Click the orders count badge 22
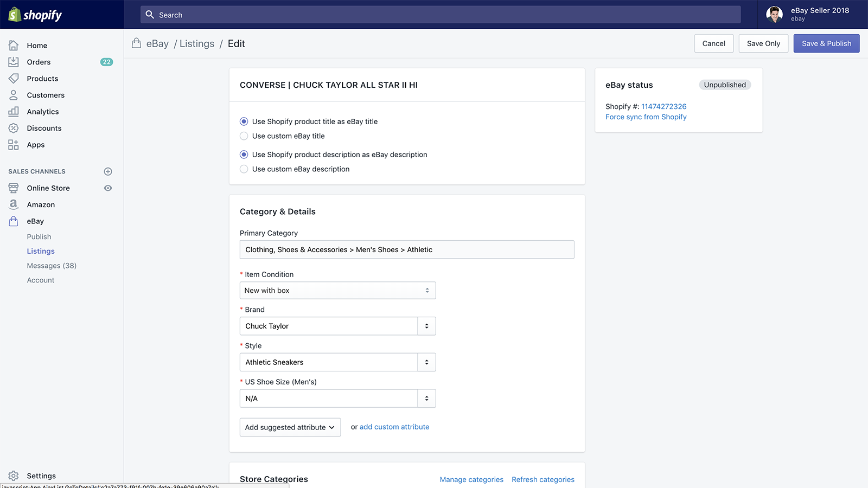The width and height of the screenshot is (868, 488). point(107,62)
